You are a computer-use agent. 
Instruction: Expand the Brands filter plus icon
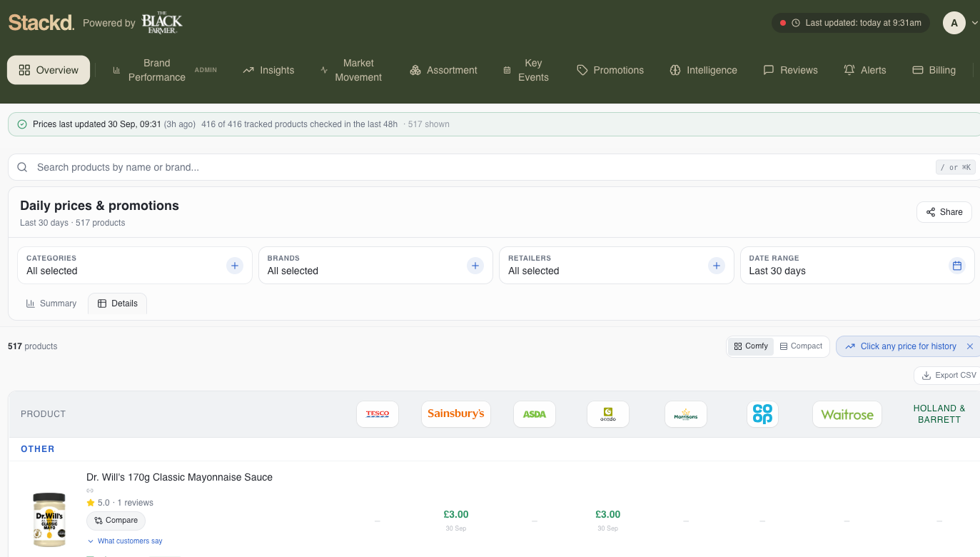pyautogui.click(x=475, y=266)
